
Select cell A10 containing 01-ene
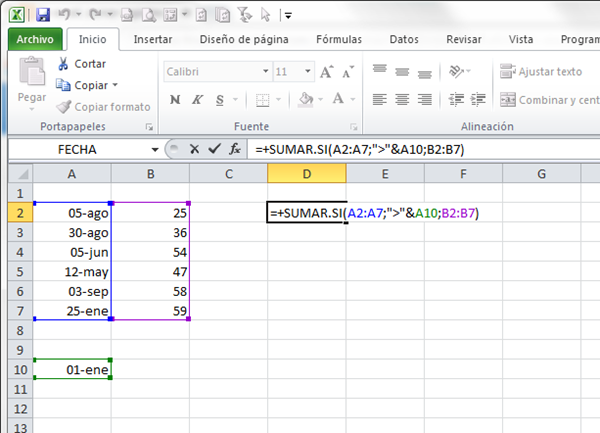(x=72, y=370)
